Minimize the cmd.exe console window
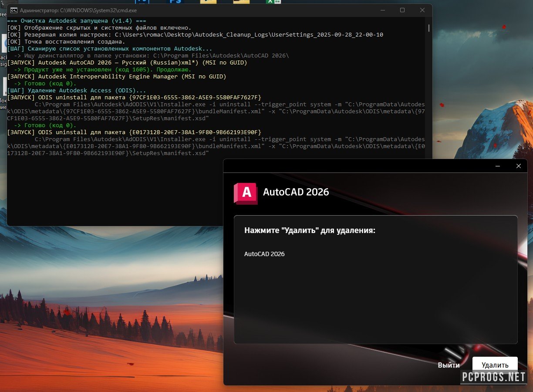Screen dimensions: 533x392 point(382,10)
